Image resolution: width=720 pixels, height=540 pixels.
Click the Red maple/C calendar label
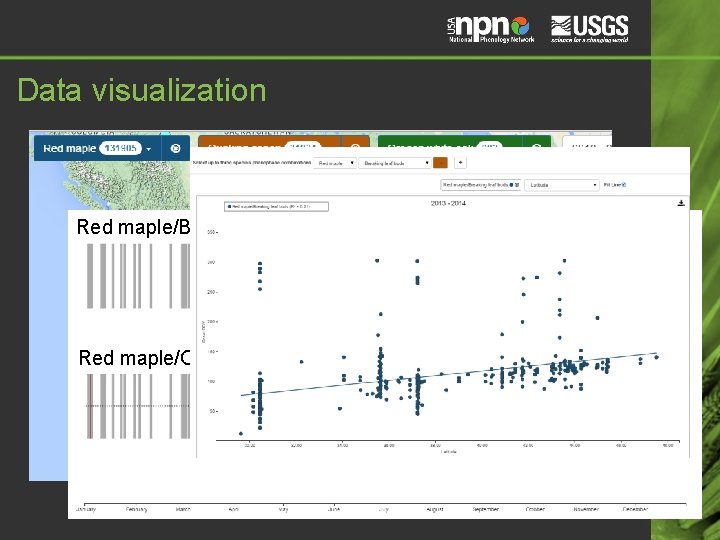pyautogui.click(x=134, y=358)
